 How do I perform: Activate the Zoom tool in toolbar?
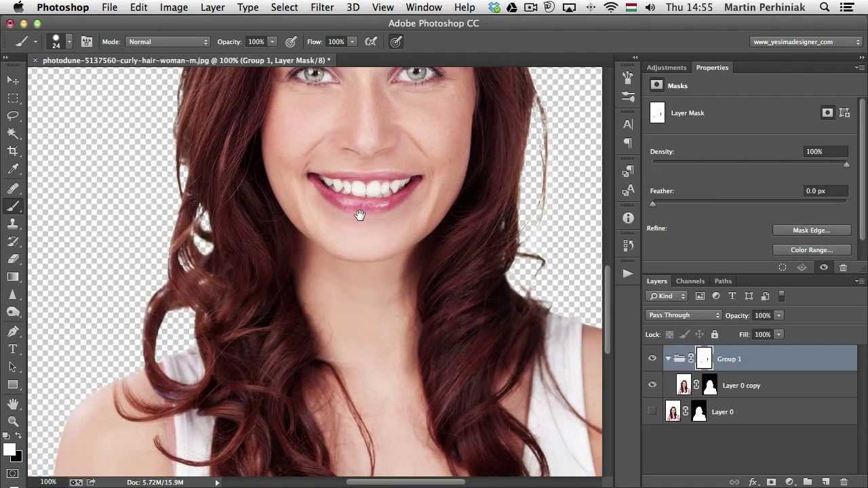pyautogui.click(x=13, y=421)
